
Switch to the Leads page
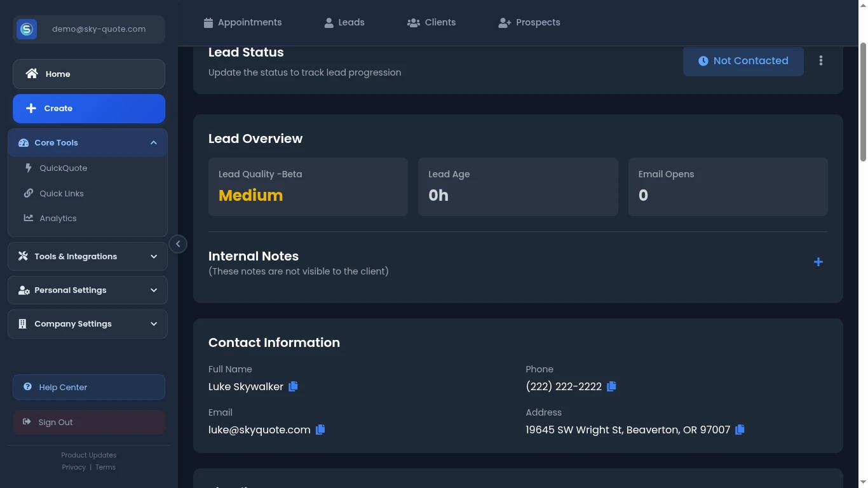344,22
